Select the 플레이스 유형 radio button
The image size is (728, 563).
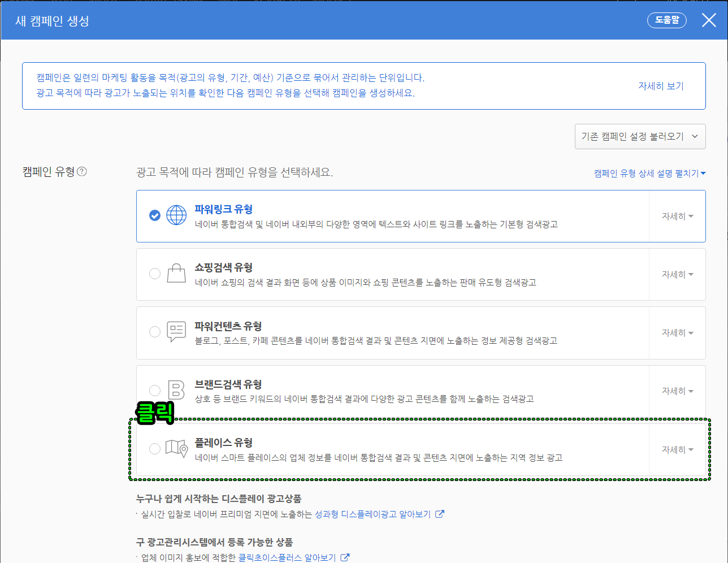tap(155, 449)
